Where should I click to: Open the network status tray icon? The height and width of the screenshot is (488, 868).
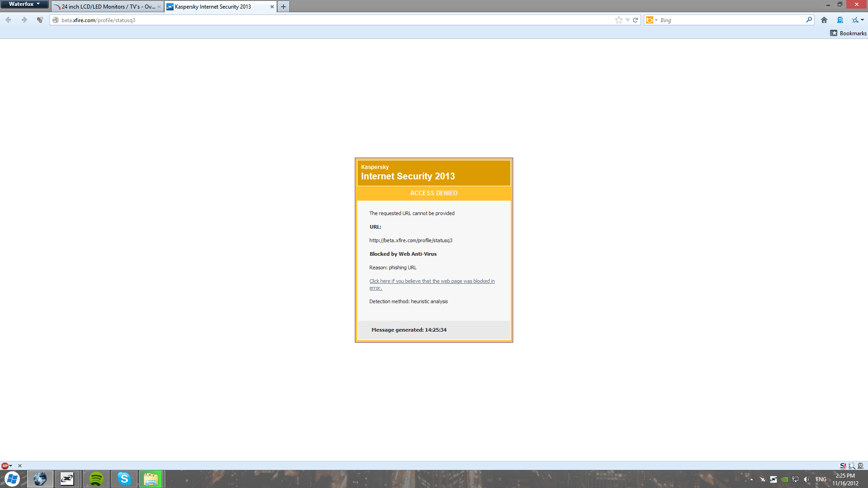pyautogui.click(x=795, y=479)
